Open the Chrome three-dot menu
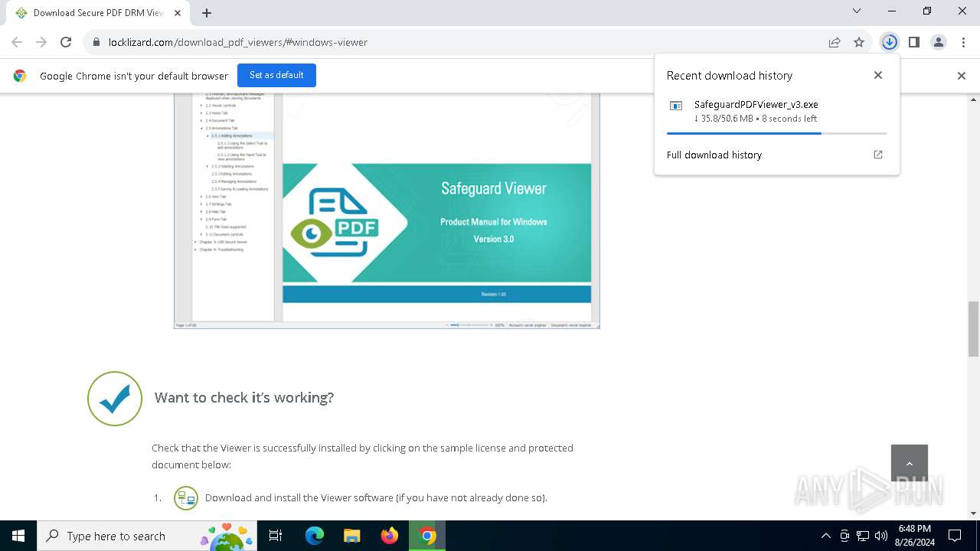The width and height of the screenshot is (980, 551). coord(963,42)
